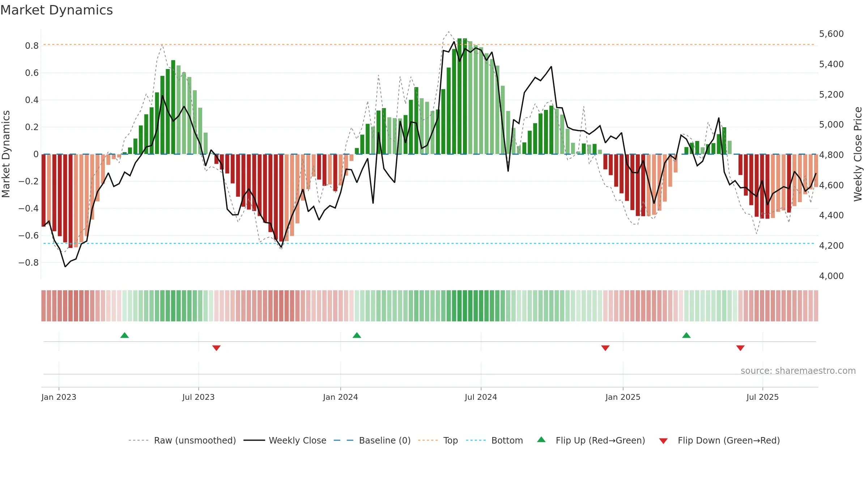This screenshot has width=868, height=488.
Task: Click the Jul 2023 axis label
Action: click(x=199, y=397)
